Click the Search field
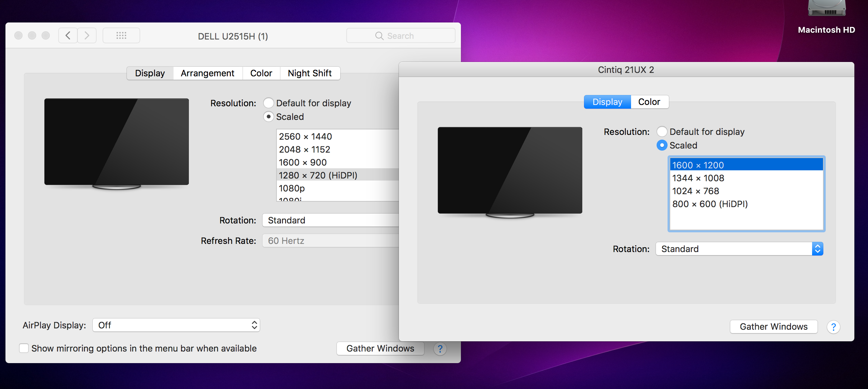The height and width of the screenshot is (389, 868). [x=401, y=35]
